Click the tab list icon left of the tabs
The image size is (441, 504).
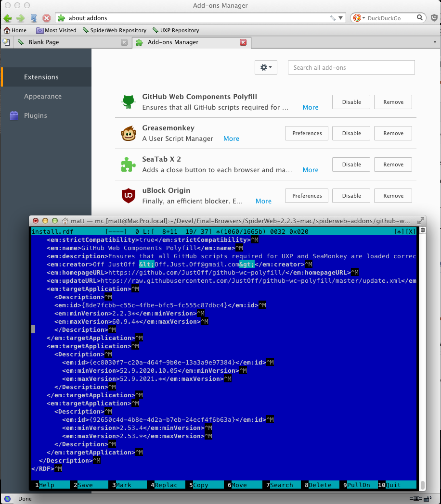pyautogui.click(x=6, y=42)
